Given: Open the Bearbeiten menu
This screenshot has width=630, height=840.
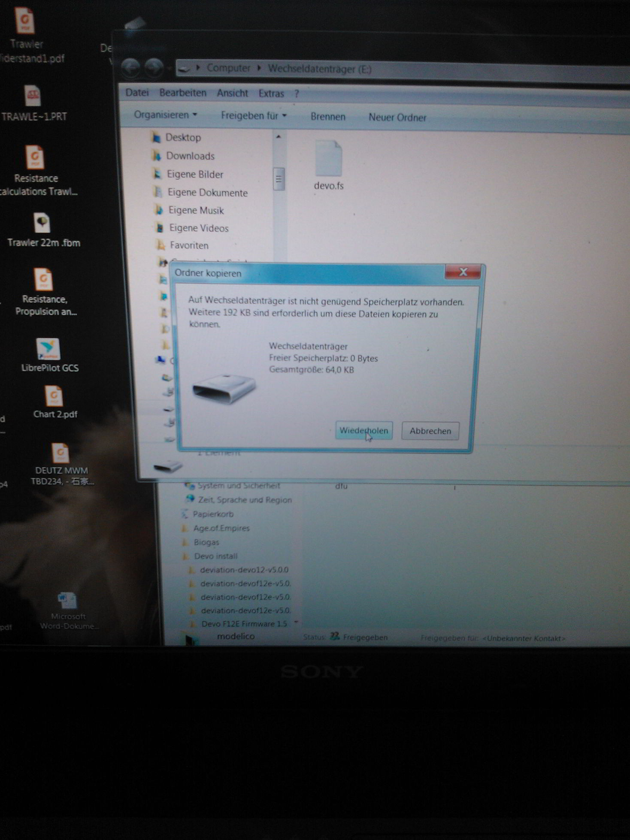Looking at the screenshot, I should (x=183, y=93).
